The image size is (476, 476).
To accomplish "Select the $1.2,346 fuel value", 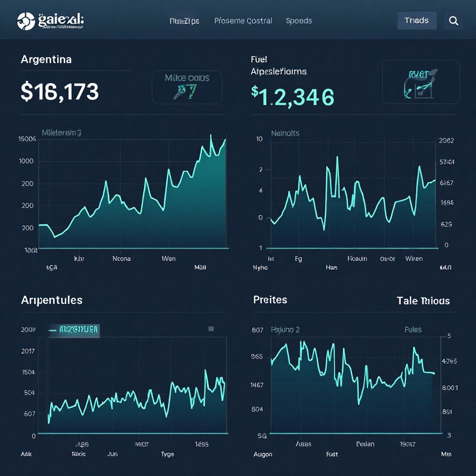I will point(292,97).
